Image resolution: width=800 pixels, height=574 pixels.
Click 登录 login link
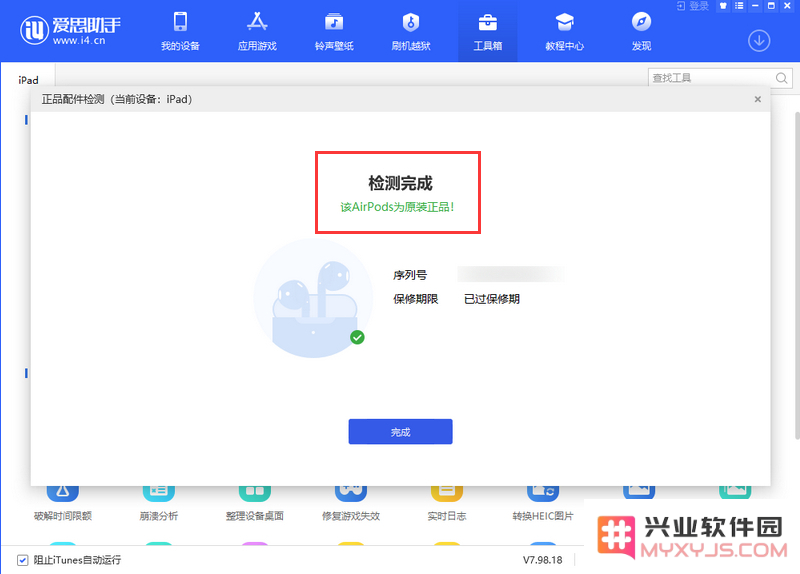coord(693,6)
